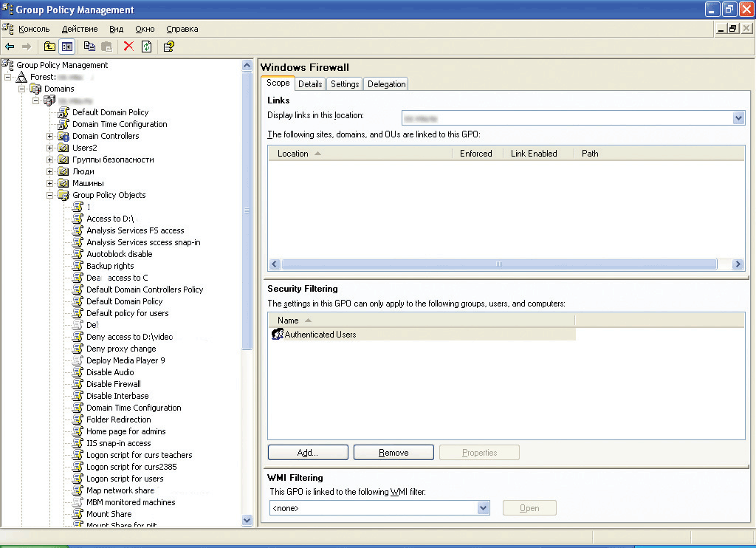
Task: Switch to the Delegation tab
Action: (386, 84)
